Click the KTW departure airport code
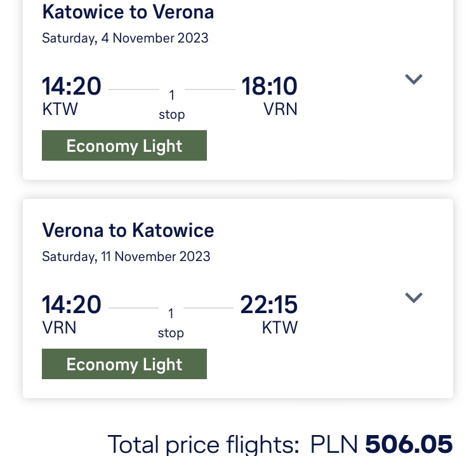The height and width of the screenshot is (456, 476). (60, 109)
